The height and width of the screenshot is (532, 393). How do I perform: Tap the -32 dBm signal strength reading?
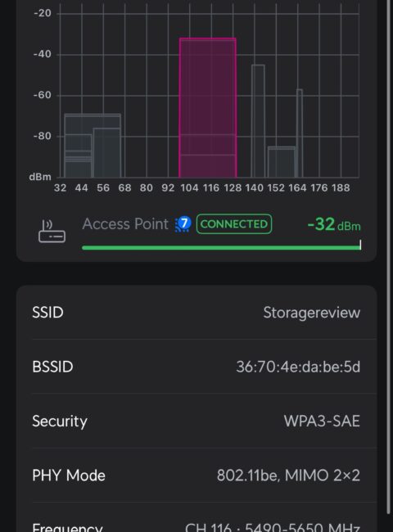(x=333, y=224)
